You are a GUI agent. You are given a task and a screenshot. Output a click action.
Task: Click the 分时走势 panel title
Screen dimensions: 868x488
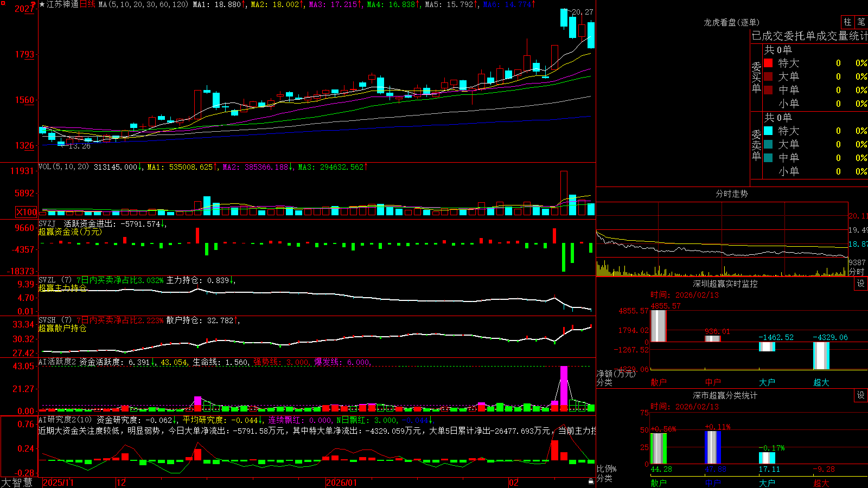click(731, 194)
